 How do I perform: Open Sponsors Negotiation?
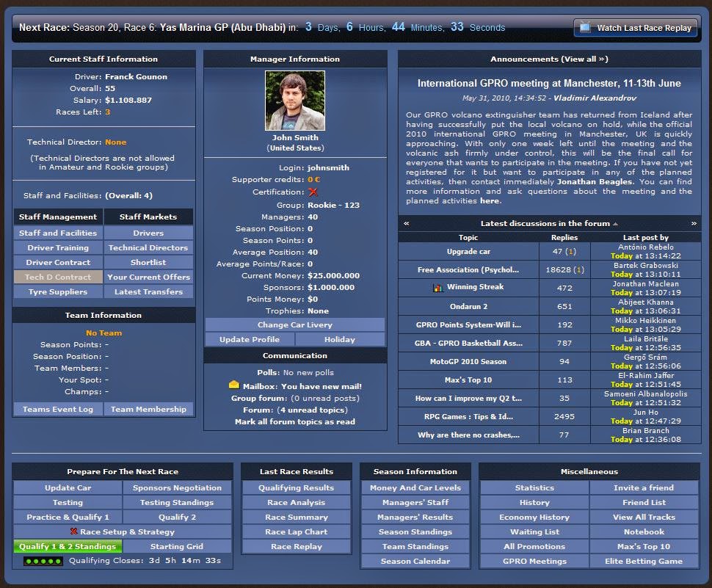click(x=177, y=487)
